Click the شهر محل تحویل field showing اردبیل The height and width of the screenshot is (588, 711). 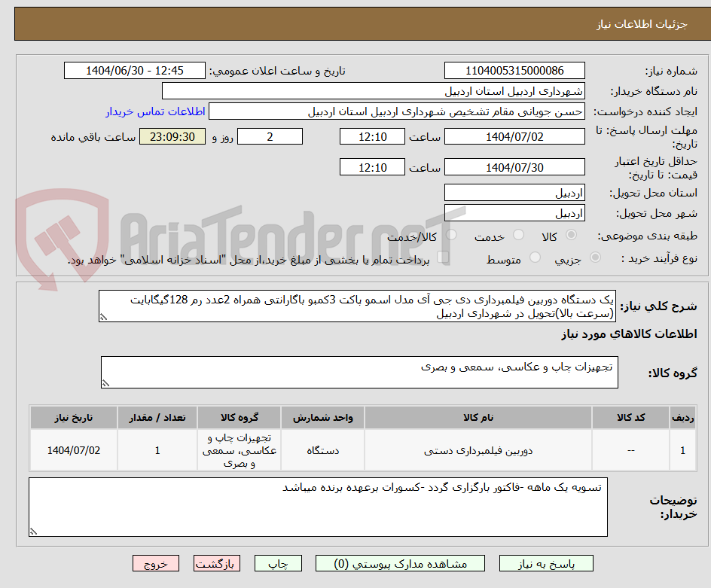[514, 213]
